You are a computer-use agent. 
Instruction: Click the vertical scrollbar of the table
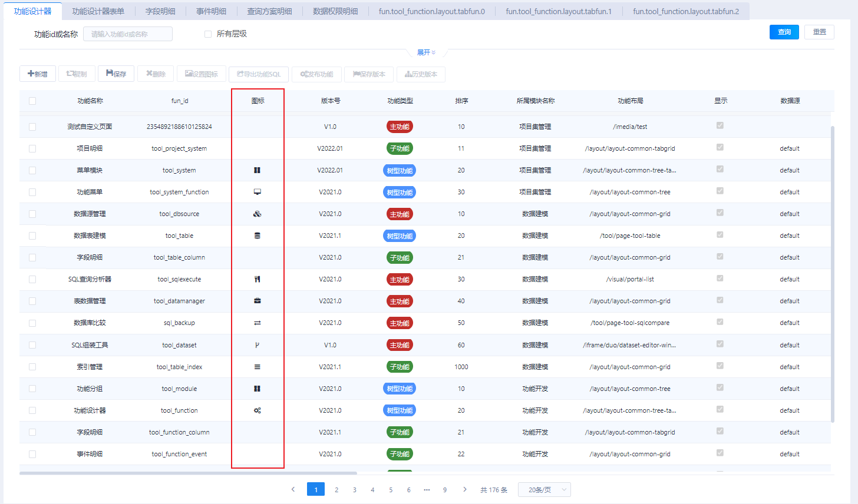[832, 274]
